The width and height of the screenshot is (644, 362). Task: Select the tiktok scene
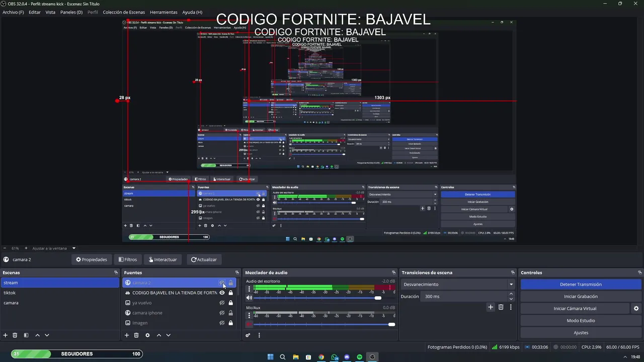pos(59,293)
